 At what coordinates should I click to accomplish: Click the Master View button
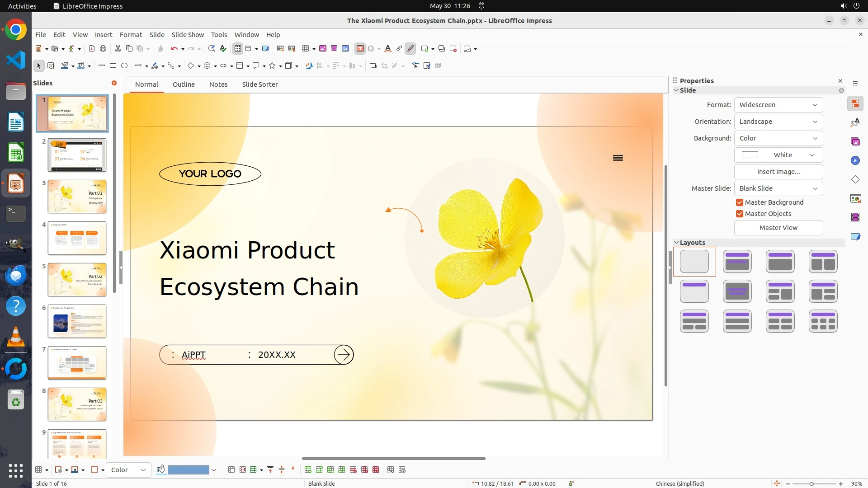pyautogui.click(x=778, y=228)
